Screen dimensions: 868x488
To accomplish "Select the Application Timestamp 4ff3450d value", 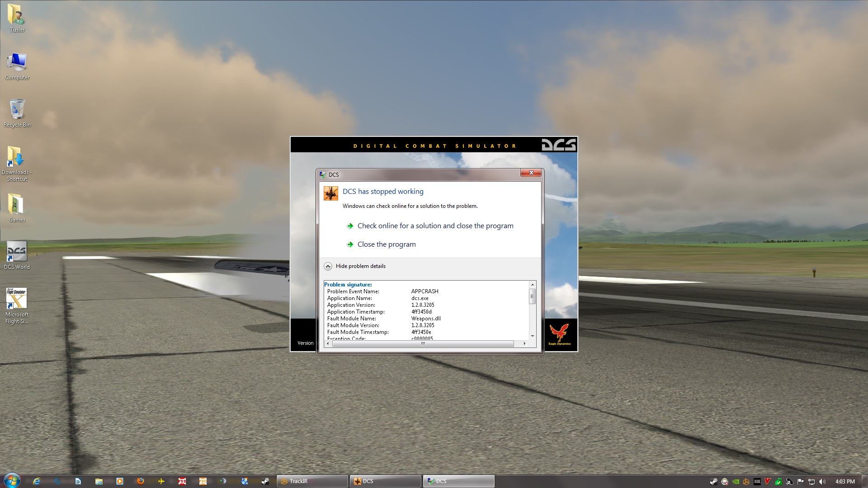I will pyautogui.click(x=421, y=312).
